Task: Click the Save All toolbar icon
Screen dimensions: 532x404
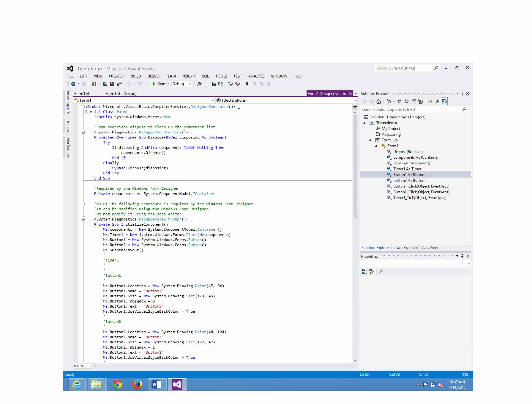Action: coord(119,84)
